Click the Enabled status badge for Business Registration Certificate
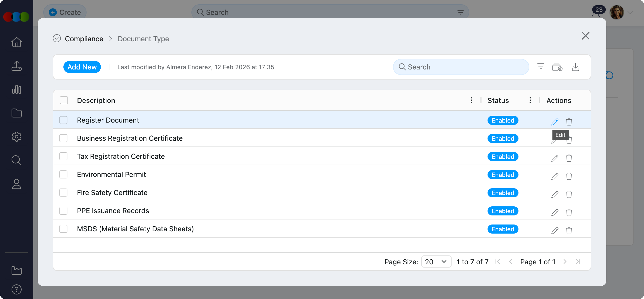This screenshot has width=644, height=299. (x=503, y=138)
